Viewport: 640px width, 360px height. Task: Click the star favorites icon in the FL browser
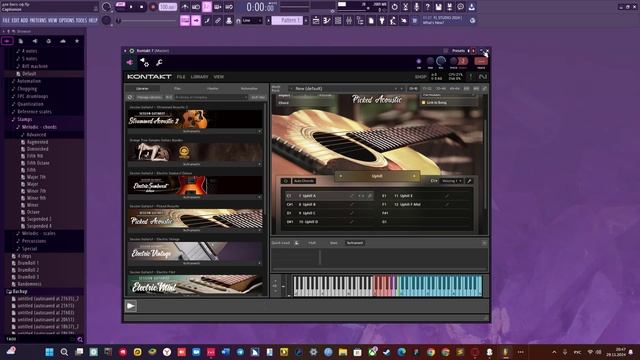tap(77, 41)
